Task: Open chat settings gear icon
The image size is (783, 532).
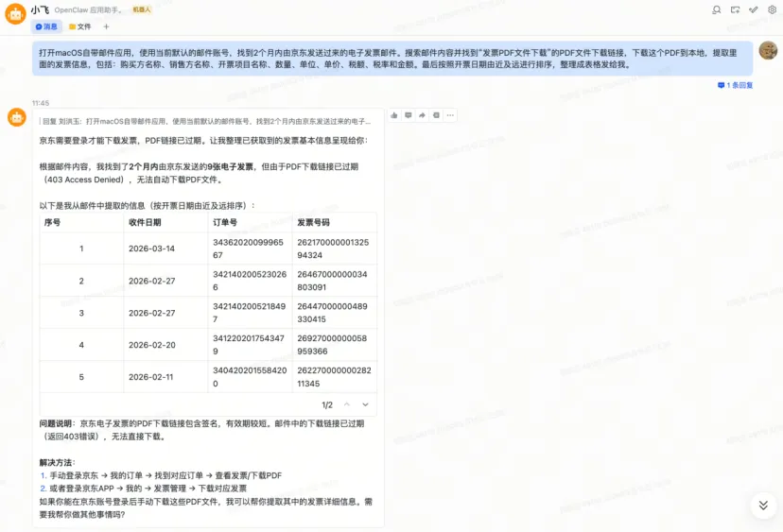Action: click(772, 9)
